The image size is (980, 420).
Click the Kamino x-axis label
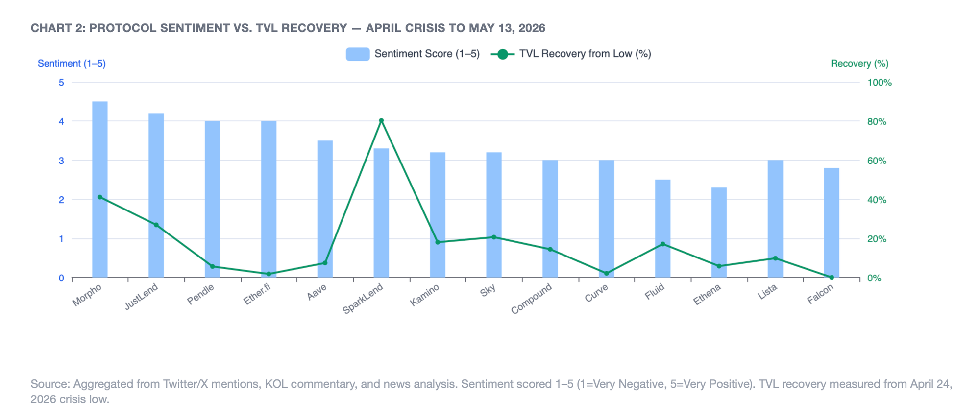(x=425, y=296)
